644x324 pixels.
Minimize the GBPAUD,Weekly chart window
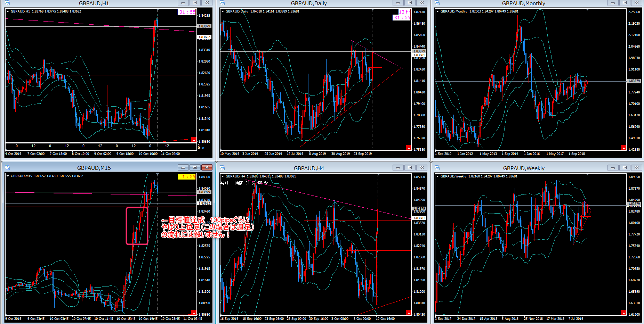[613, 168]
